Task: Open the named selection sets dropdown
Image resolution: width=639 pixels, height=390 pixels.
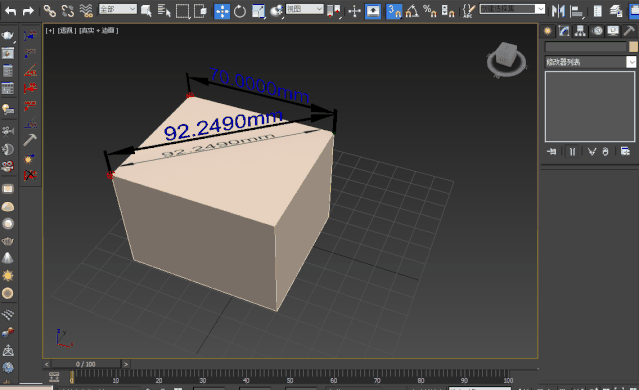Action: tap(512, 9)
